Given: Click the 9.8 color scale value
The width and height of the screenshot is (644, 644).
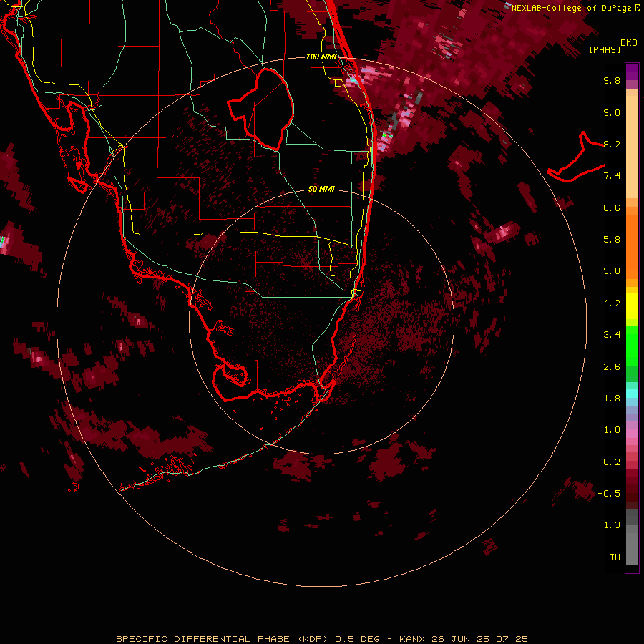Looking at the screenshot, I should tap(612, 80).
